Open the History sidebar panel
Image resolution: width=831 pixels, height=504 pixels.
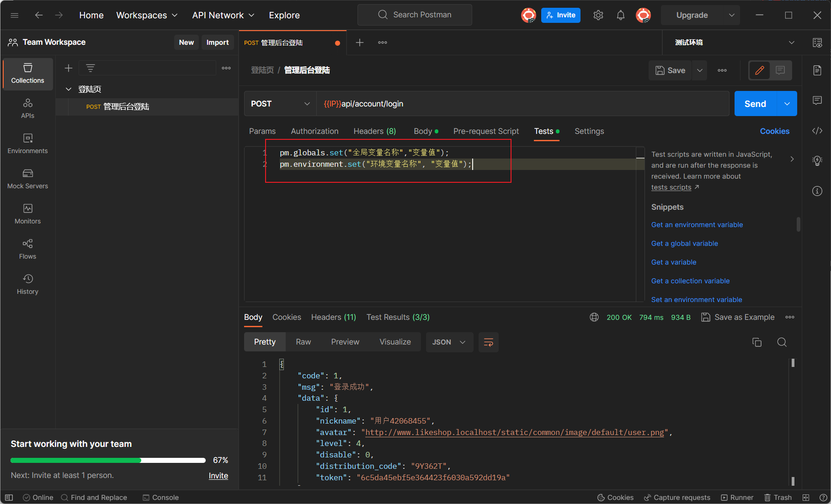27,284
